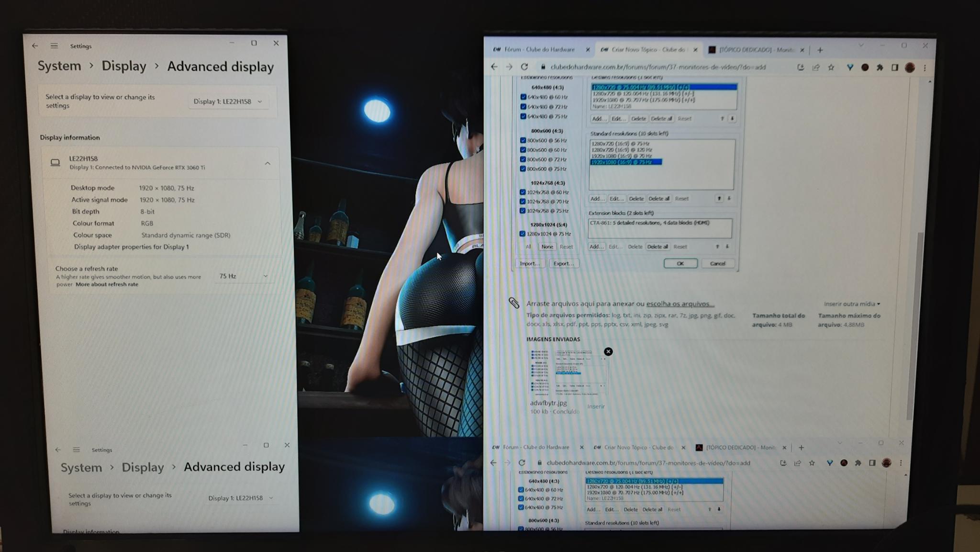Reload the page in the lower Chrome copy
The image size is (980, 552).
(x=522, y=462)
